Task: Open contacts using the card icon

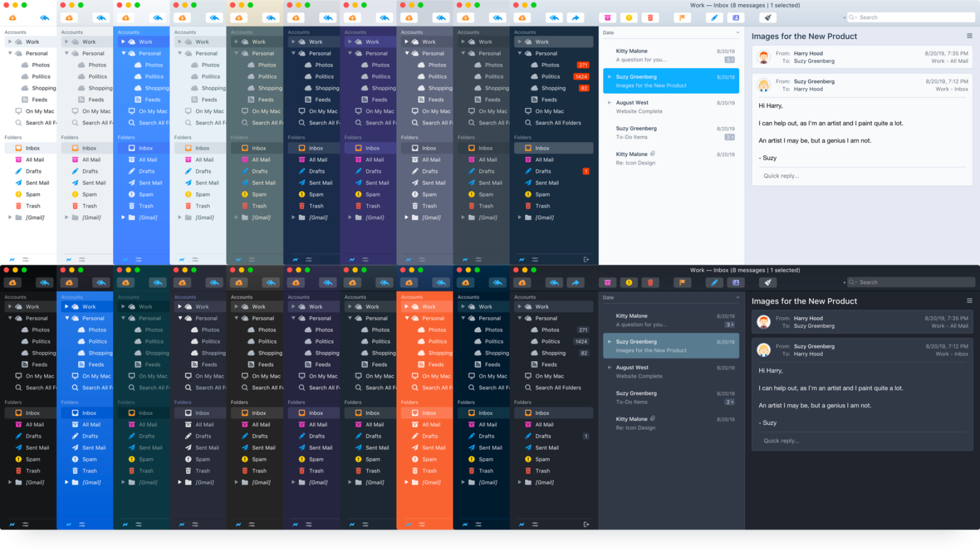Action: 736,17
